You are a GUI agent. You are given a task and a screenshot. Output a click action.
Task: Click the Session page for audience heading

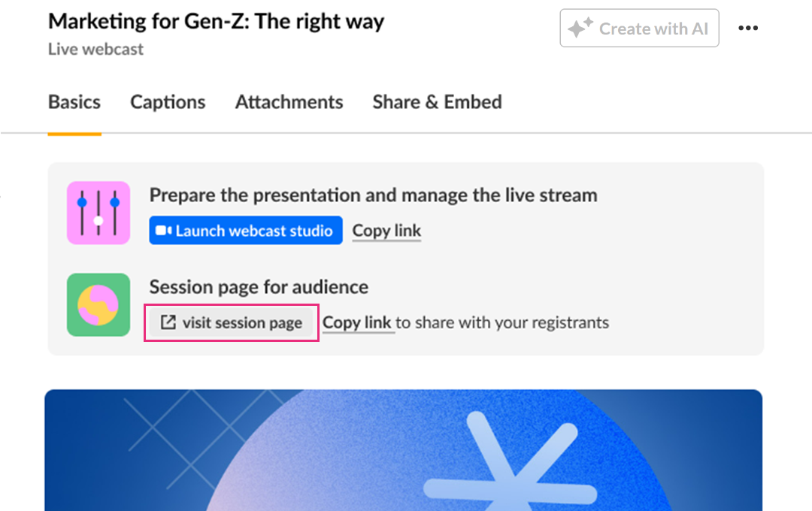click(259, 287)
